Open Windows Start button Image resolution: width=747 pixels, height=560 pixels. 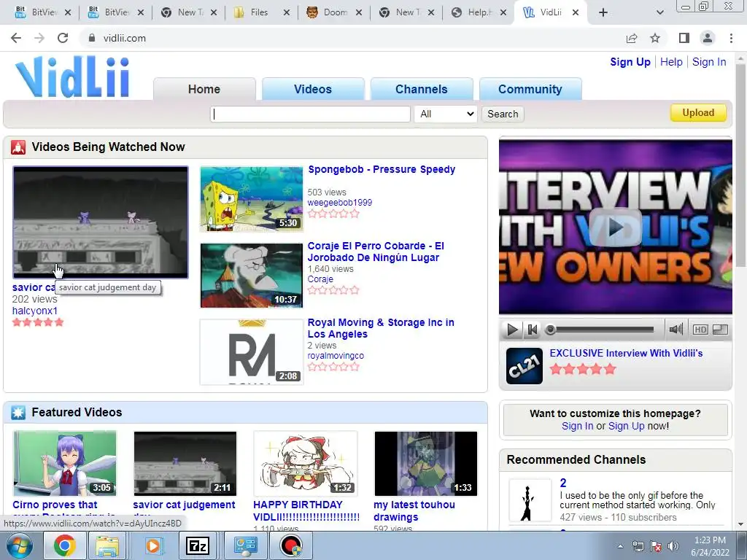click(19, 545)
